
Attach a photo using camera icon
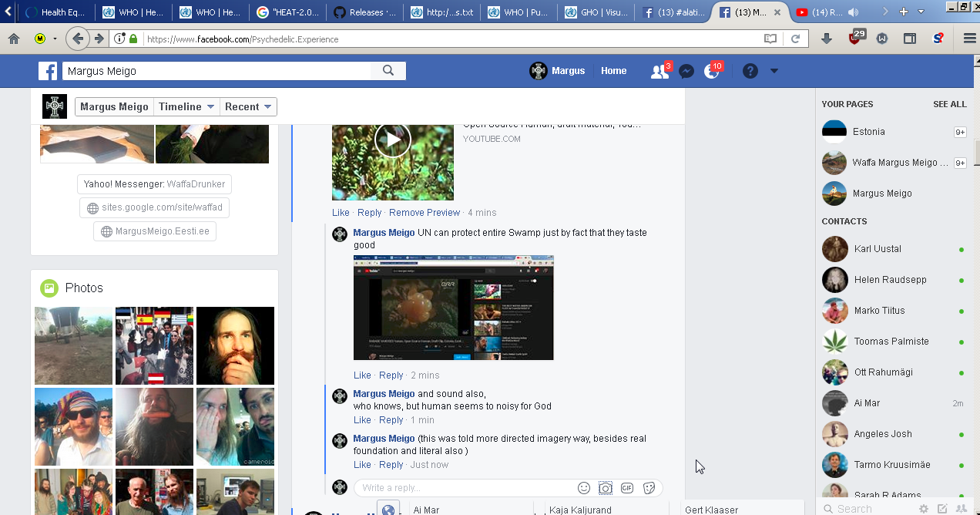(606, 488)
